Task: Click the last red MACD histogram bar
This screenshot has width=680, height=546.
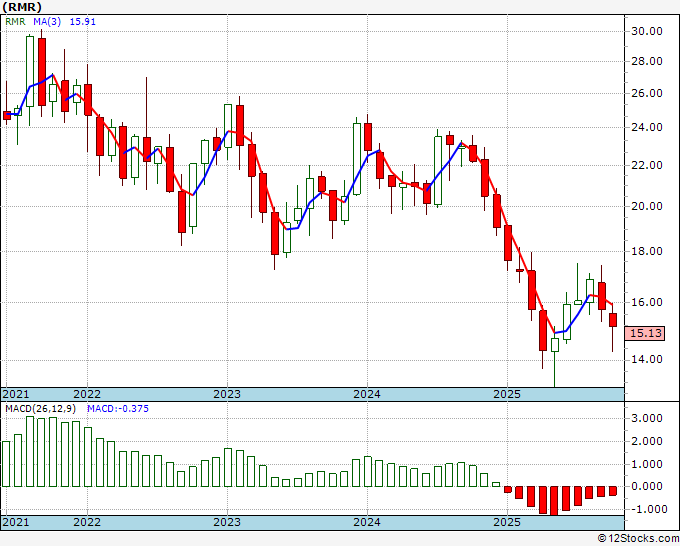Action: [x=613, y=491]
